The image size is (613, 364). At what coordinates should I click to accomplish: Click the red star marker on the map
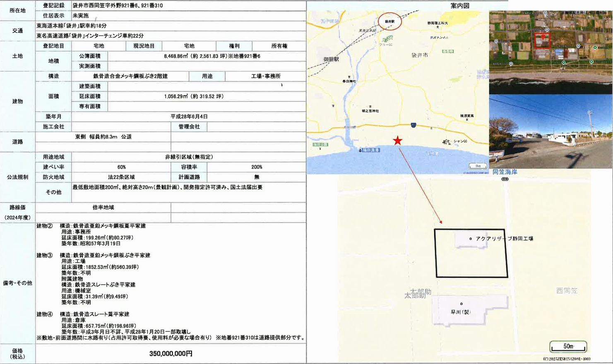[x=397, y=141]
